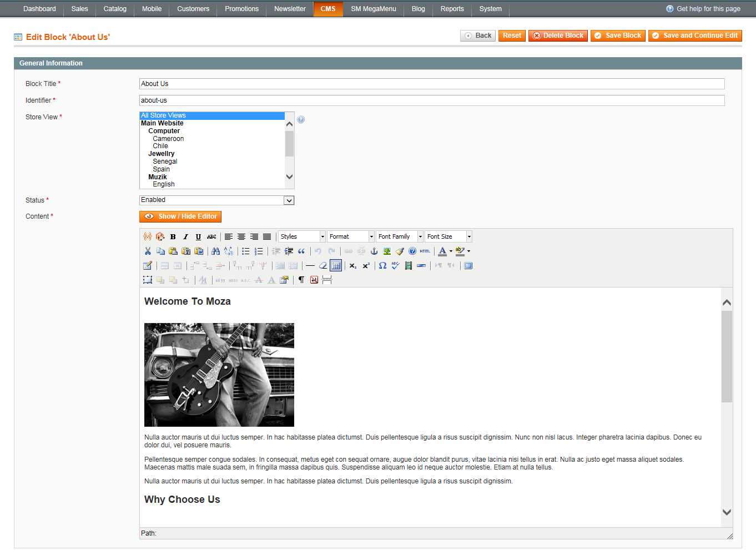Insert an image with the tree icon
This screenshot has width=756, height=550.
(387, 251)
